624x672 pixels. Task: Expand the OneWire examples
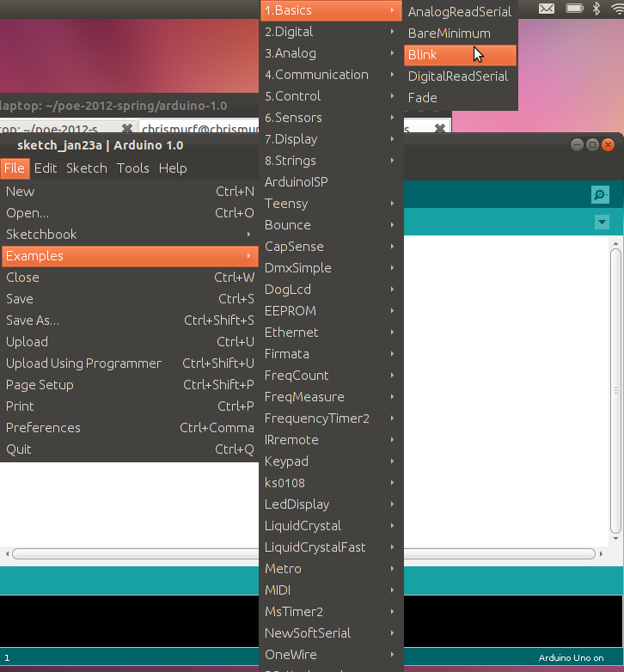coord(331,655)
